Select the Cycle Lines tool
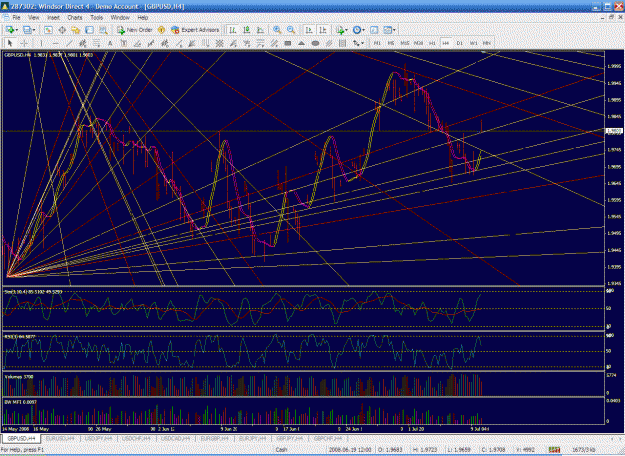The image size is (625, 456). point(342,43)
